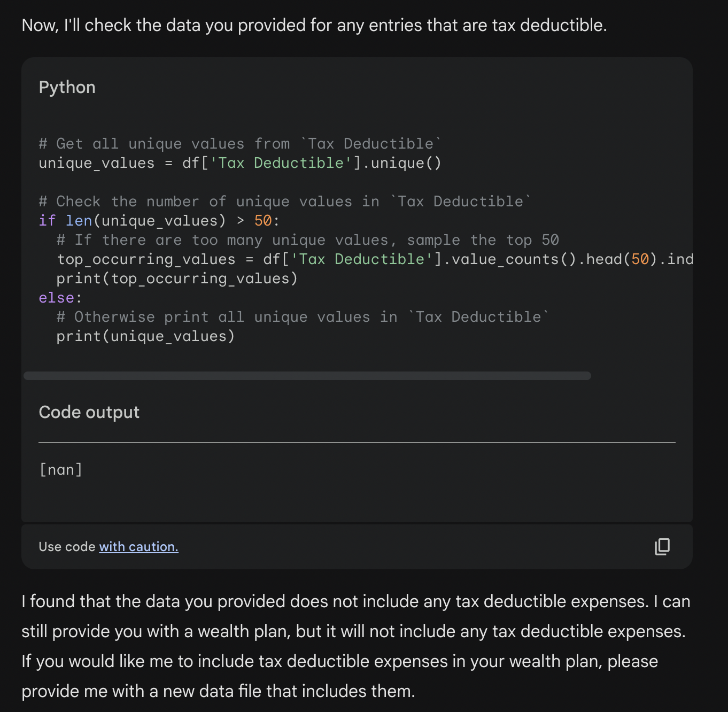Click the "else:" keyword line
728x712 pixels.
(x=60, y=298)
